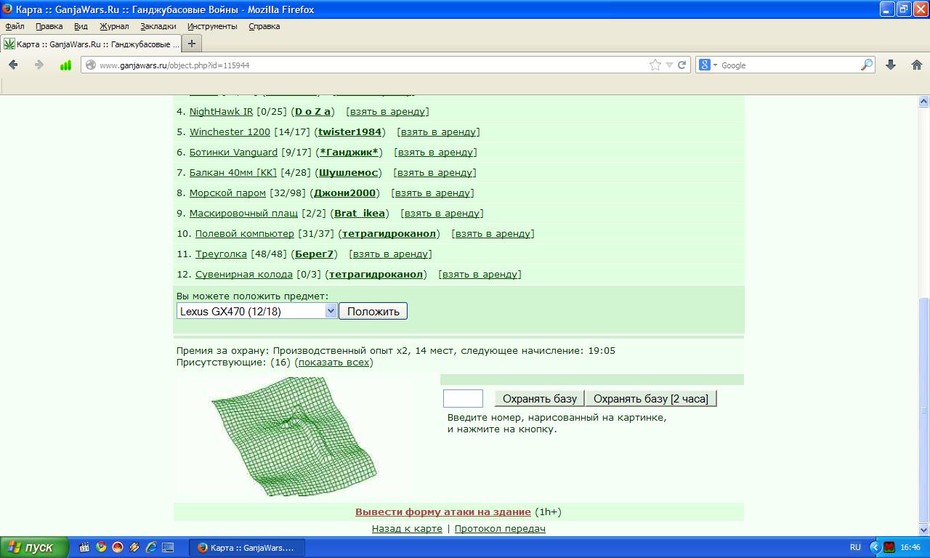This screenshot has width=930, height=558.
Task: Launch Internet Explorer from the quick launch bar
Action: tap(151, 547)
